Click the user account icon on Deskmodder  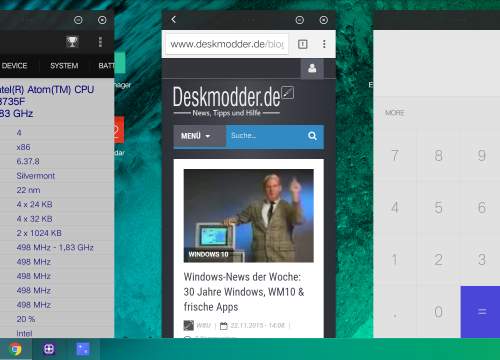coord(312,69)
